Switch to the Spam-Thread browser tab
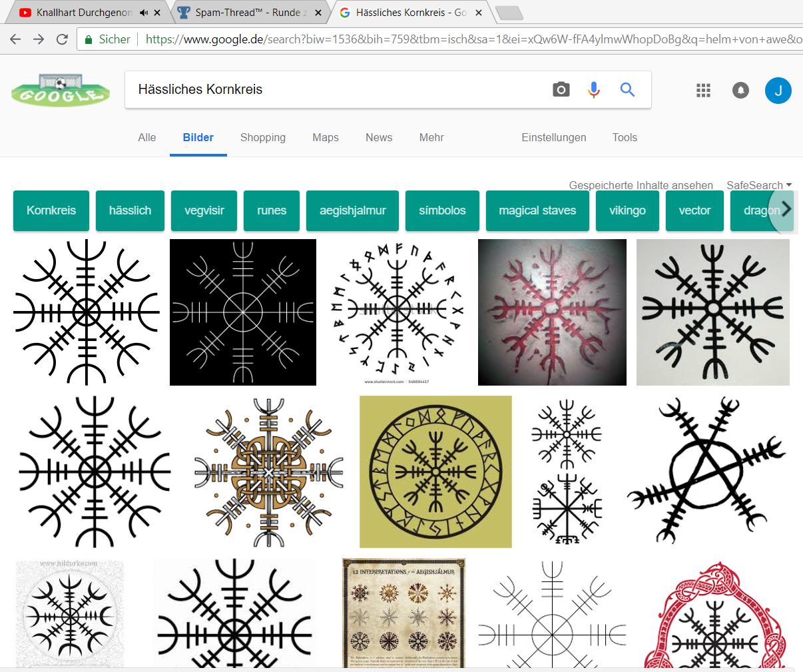 [250, 13]
